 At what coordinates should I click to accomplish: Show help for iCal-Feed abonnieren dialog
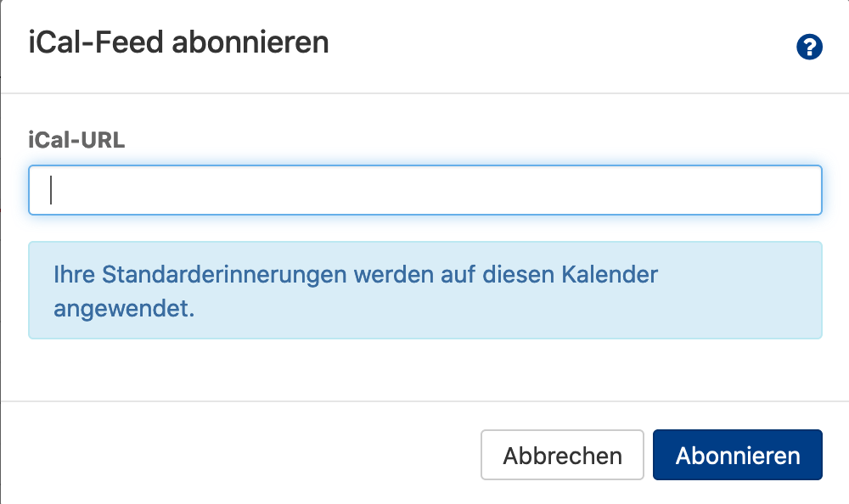pyautogui.click(x=809, y=47)
